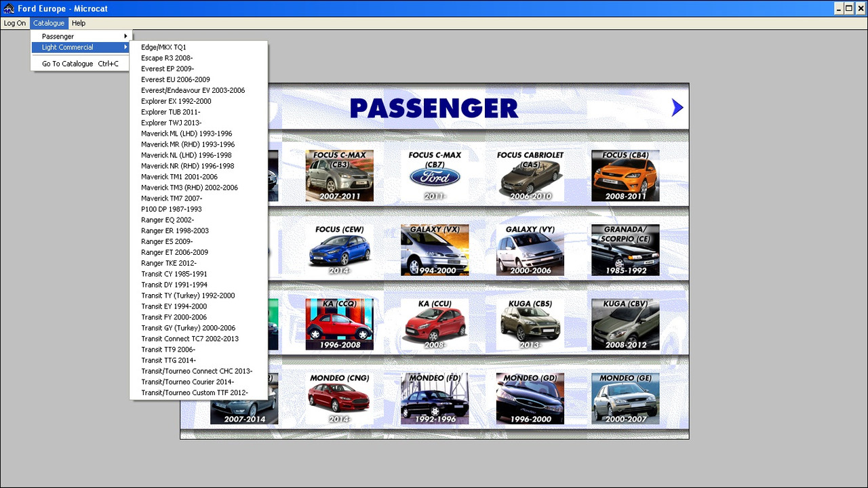Open Focus C-Max (CB7) Ford logo thumbnail
This screenshot has height=488, width=868.
[435, 176]
